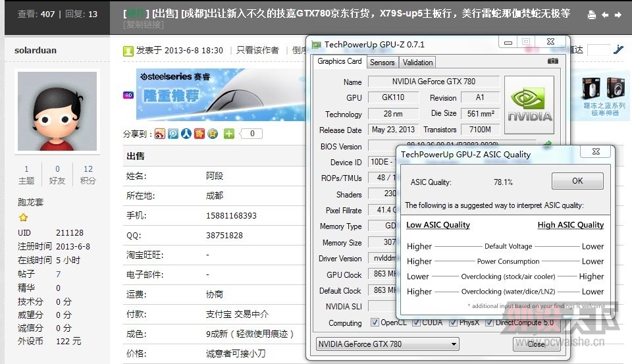
Task: Click the Revision value A1
Action: (x=480, y=97)
